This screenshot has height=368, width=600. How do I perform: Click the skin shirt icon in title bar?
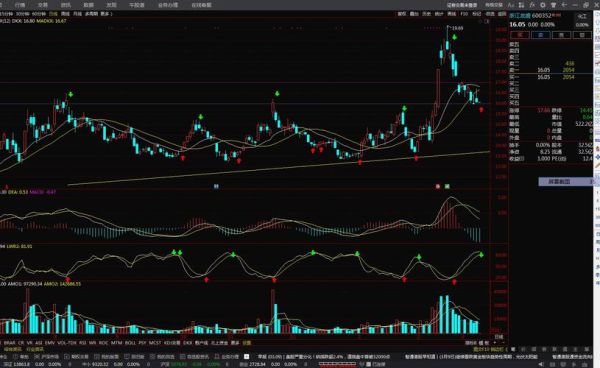553,5
